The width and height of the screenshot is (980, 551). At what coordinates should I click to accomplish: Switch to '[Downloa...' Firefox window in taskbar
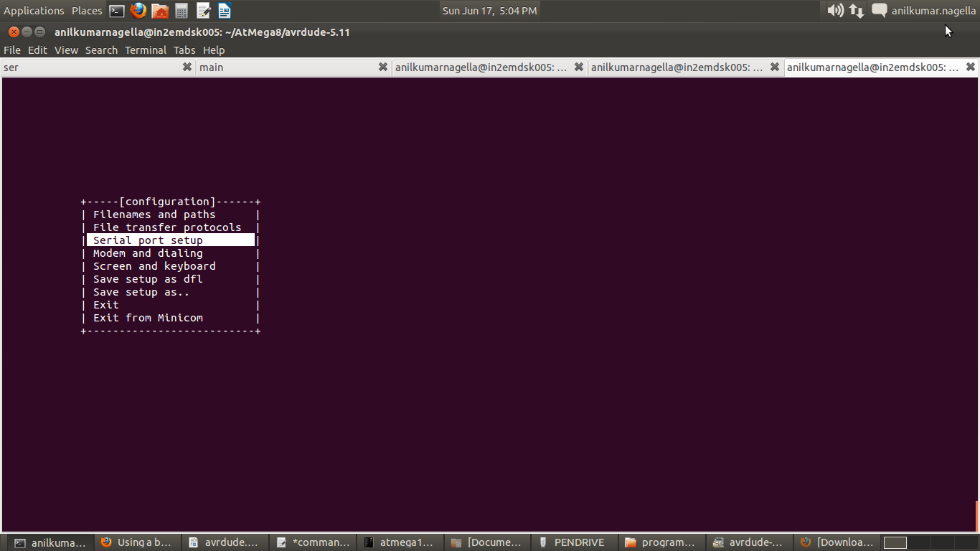tap(837, 542)
